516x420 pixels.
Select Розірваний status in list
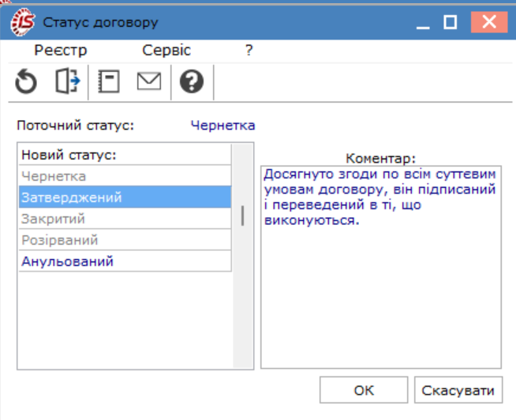pyautogui.click(x=125, y=240)
